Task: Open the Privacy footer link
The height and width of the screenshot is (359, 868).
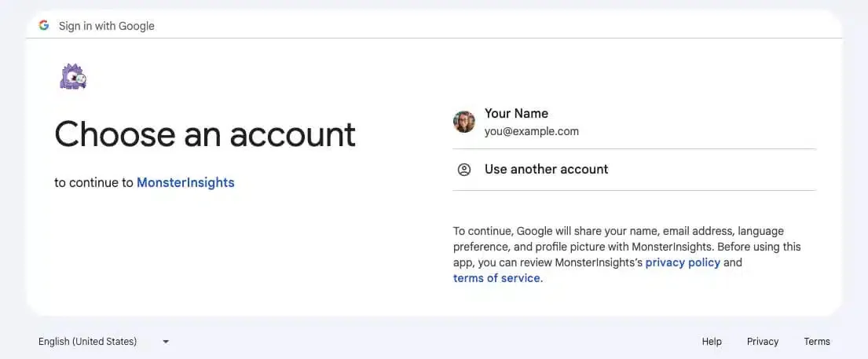Action: point(762,342)
